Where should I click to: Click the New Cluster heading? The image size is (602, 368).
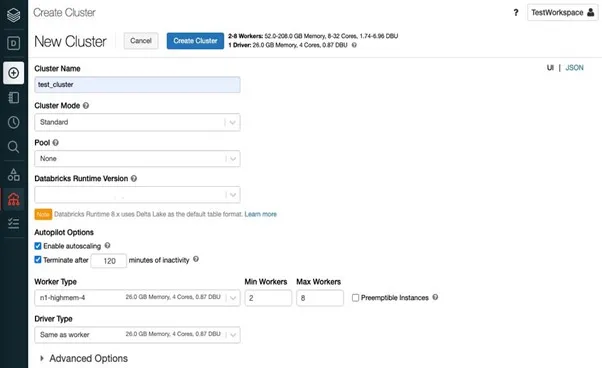70,41
